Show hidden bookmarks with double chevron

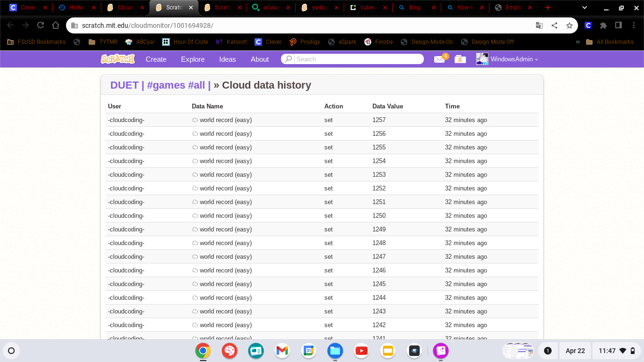(578, 42)
